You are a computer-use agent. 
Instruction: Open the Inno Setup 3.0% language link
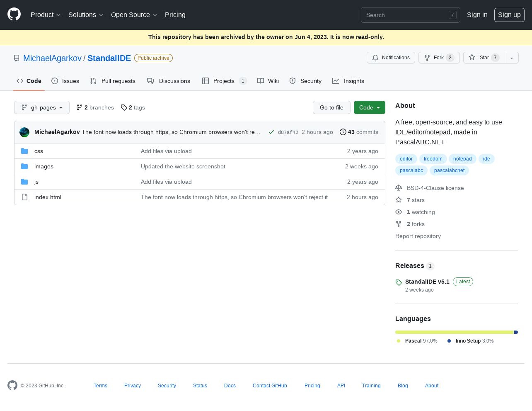tap(470, 341)
